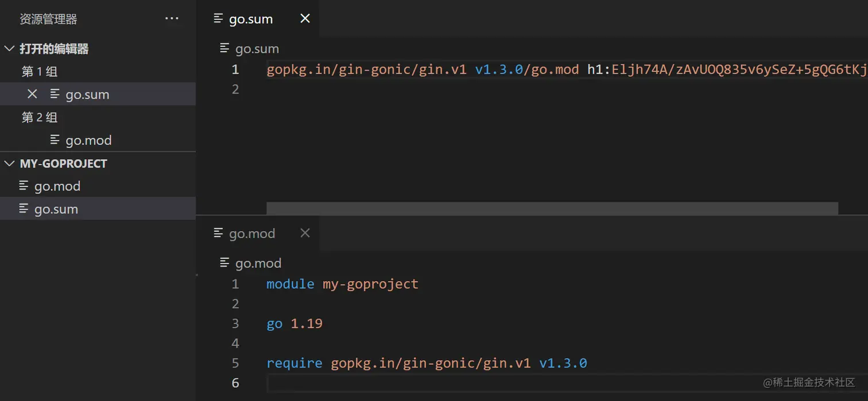Place the cursor on line 6 of go.mod
This screenshot has width=868, height=401.
click(459, 383)
